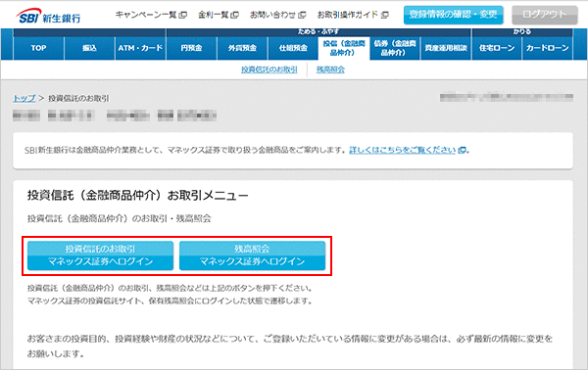Select the 債券（金融商品仲介） tab
This screenshot has width=588, height=370.
(x=395, y=48)
